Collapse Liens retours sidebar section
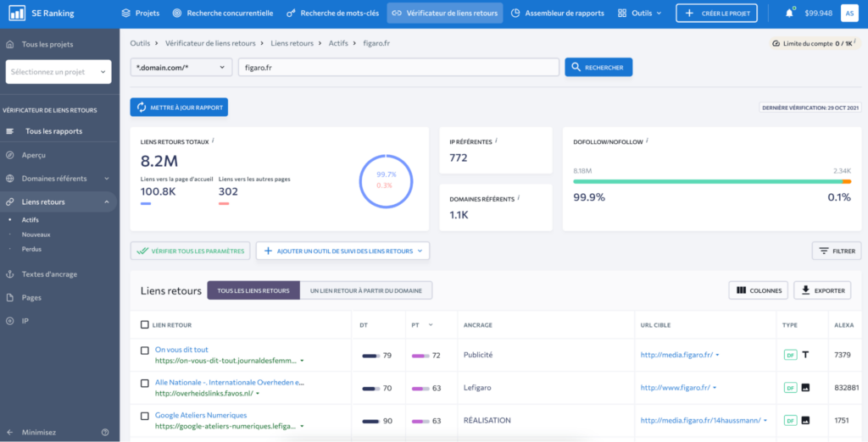This screenshot has height=442, width=868. [x=107, y=202]
